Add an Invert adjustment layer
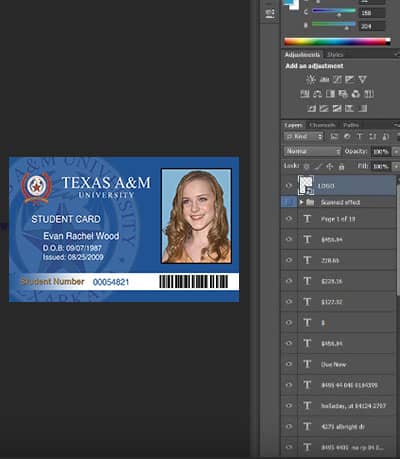 (311, 108)
